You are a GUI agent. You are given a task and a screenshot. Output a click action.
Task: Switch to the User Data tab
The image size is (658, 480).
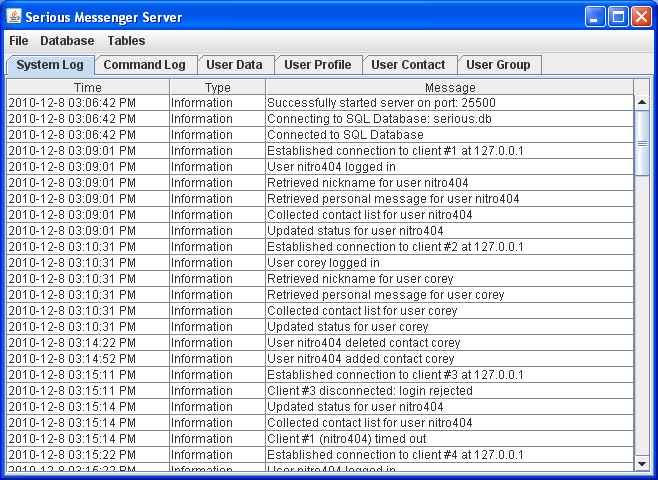[234, 65]
